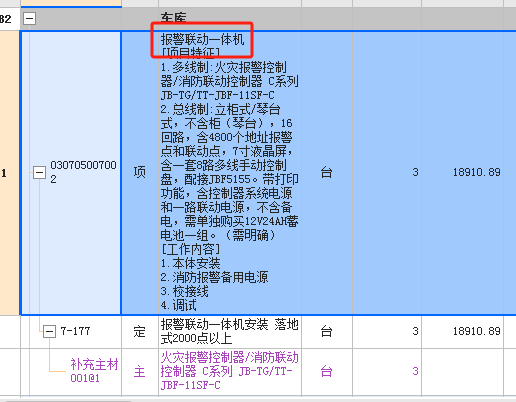Screen dimensions: 516x402
Task: Select the row number 1 cell
Action: pyautogui.click(x=10, y=173)
